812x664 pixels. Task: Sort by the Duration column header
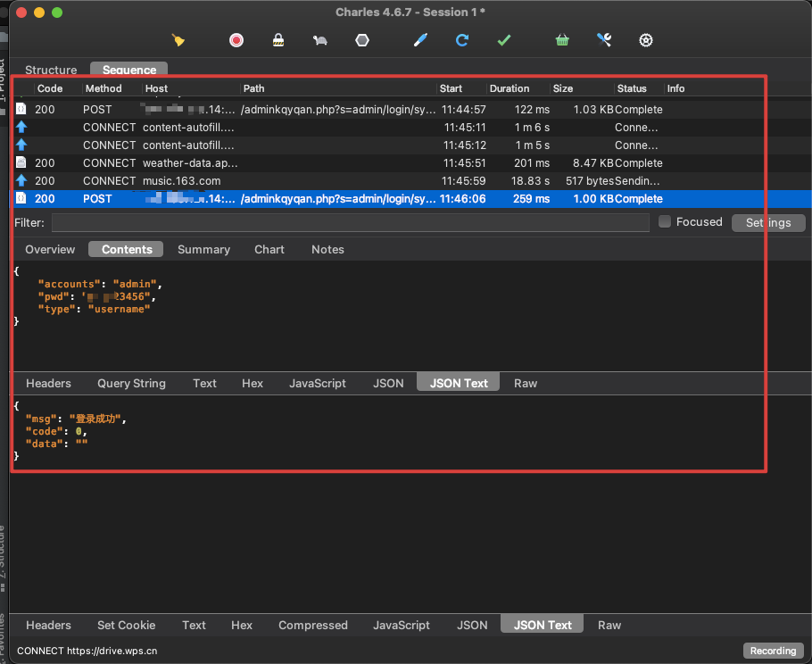[x=510, y=88]
